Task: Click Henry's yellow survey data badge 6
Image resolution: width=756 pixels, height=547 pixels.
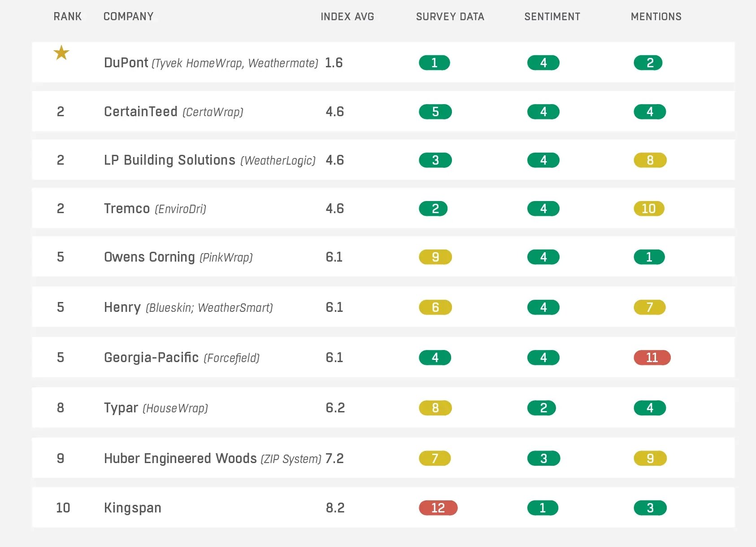Action: [435, 307]
